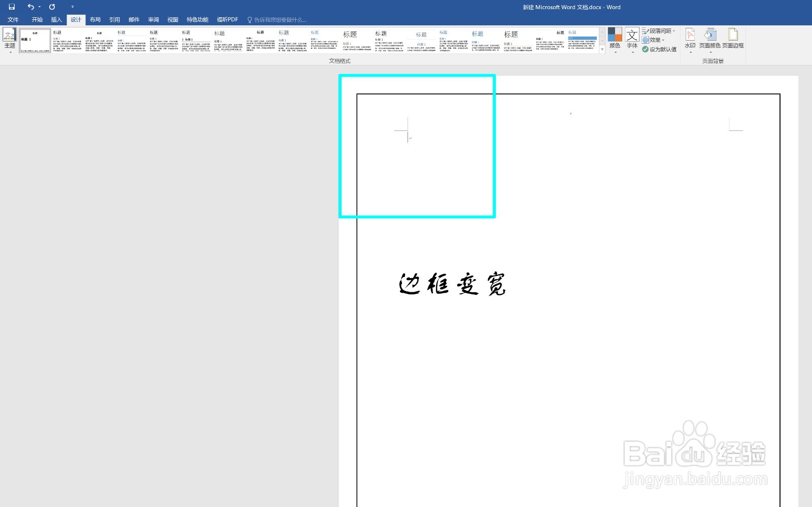
Task: Open the 文件 (File) tab
Action: coord(13,20)
